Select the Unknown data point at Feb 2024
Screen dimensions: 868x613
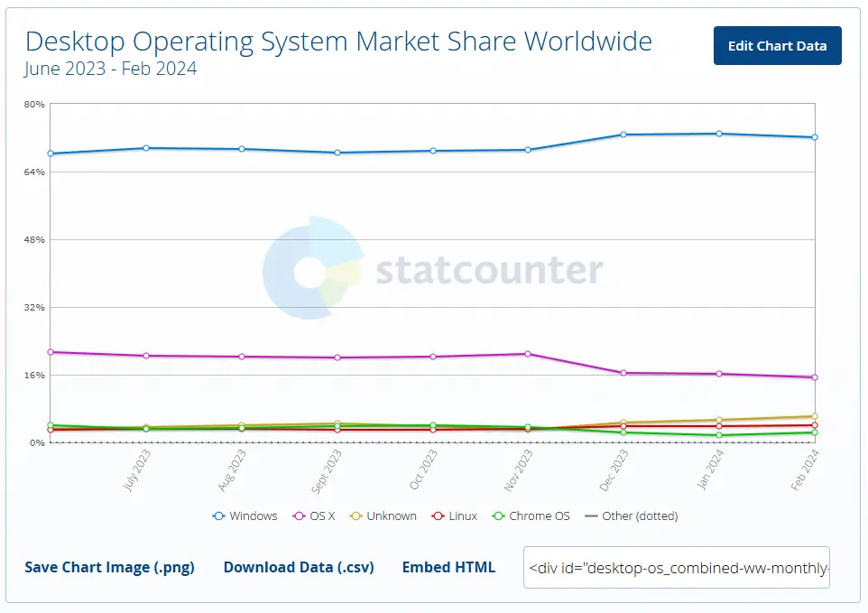[814, 416]
